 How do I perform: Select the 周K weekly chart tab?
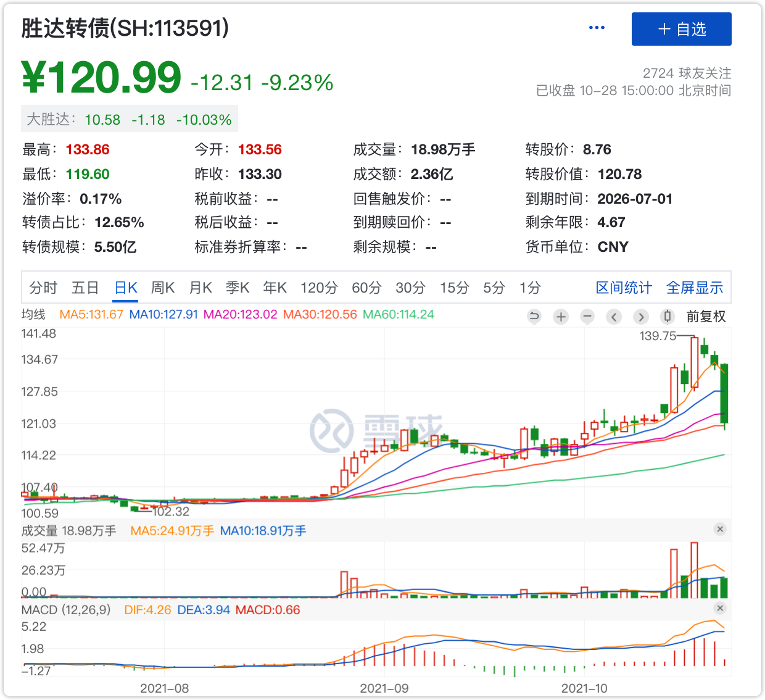tap(163, 288)
